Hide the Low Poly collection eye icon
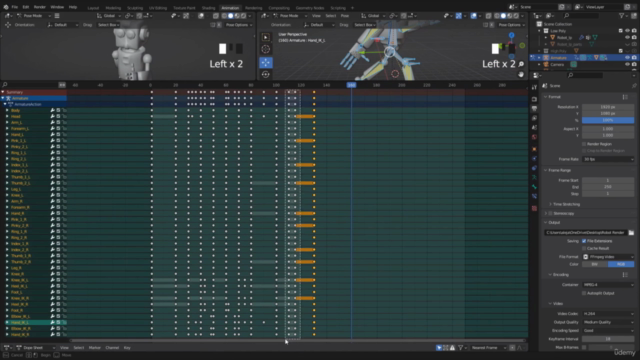Viewport: 640px width, 360px height. [x=627, y=31]
